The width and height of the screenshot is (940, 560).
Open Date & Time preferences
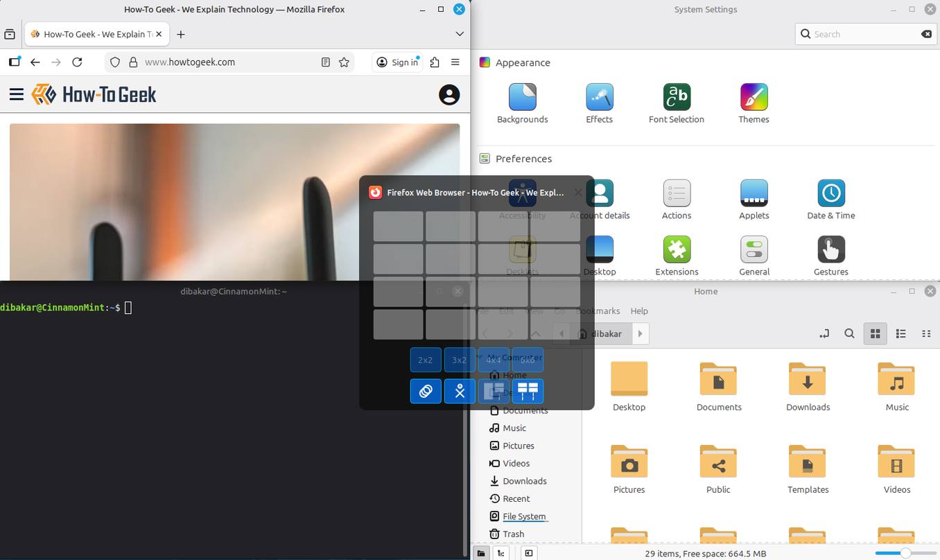coord(831,200)
